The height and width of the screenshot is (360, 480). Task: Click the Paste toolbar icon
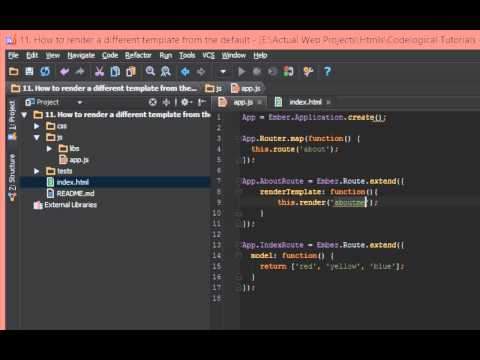tap(131, 71)
